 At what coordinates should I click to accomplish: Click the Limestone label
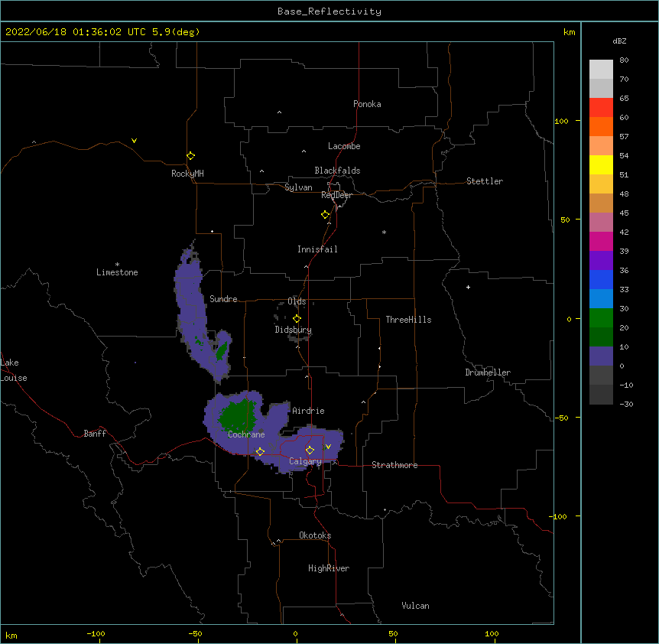(x=117, y=272)
